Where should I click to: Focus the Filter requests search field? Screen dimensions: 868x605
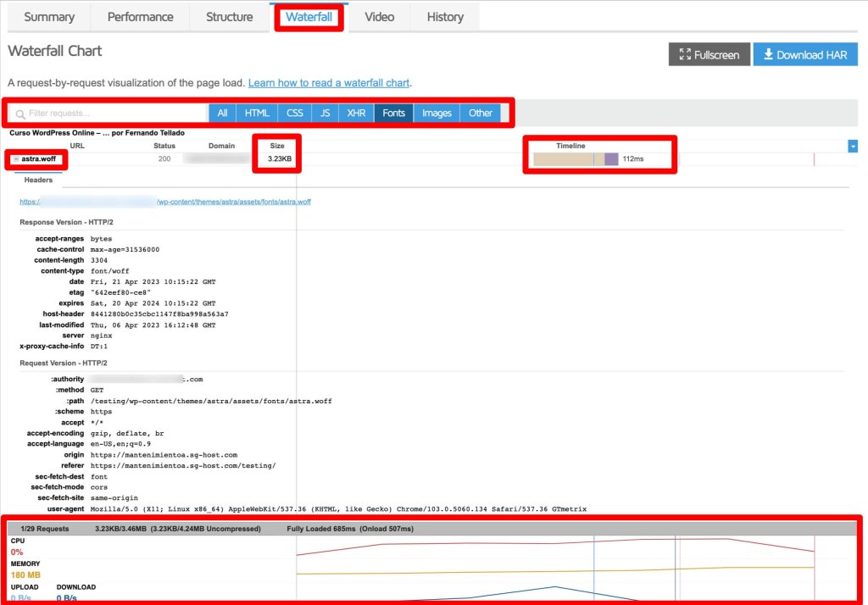pos(108,114)
